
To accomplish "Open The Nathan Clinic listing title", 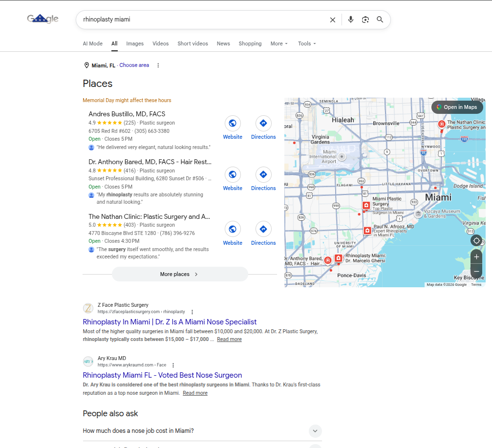I will (150, 216).
